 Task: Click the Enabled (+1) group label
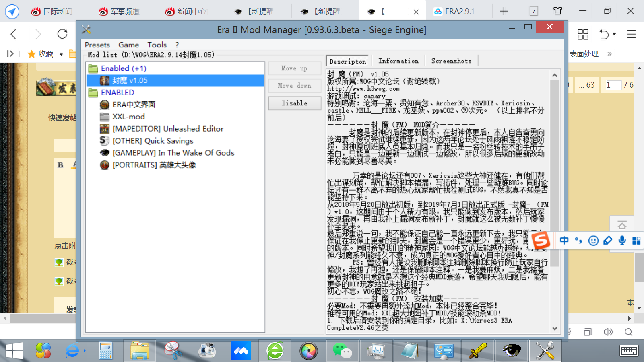[x=124, y=68]
